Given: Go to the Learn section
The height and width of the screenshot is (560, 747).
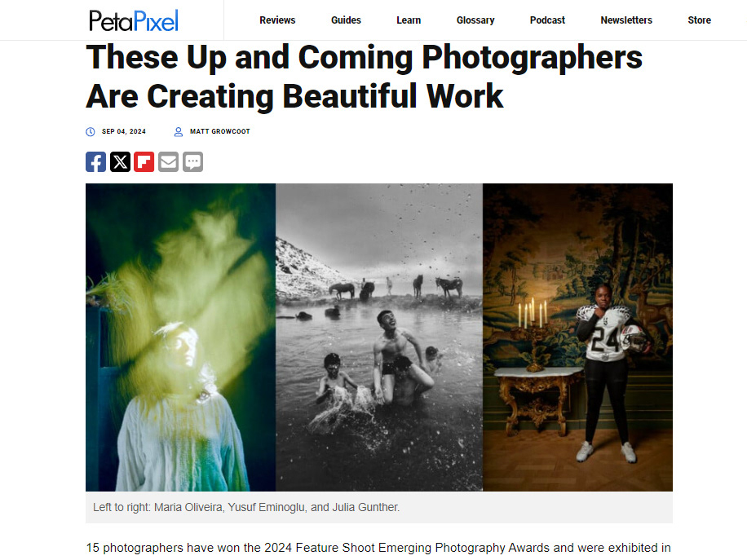Looking at the screenshot, I should point(409,20).
